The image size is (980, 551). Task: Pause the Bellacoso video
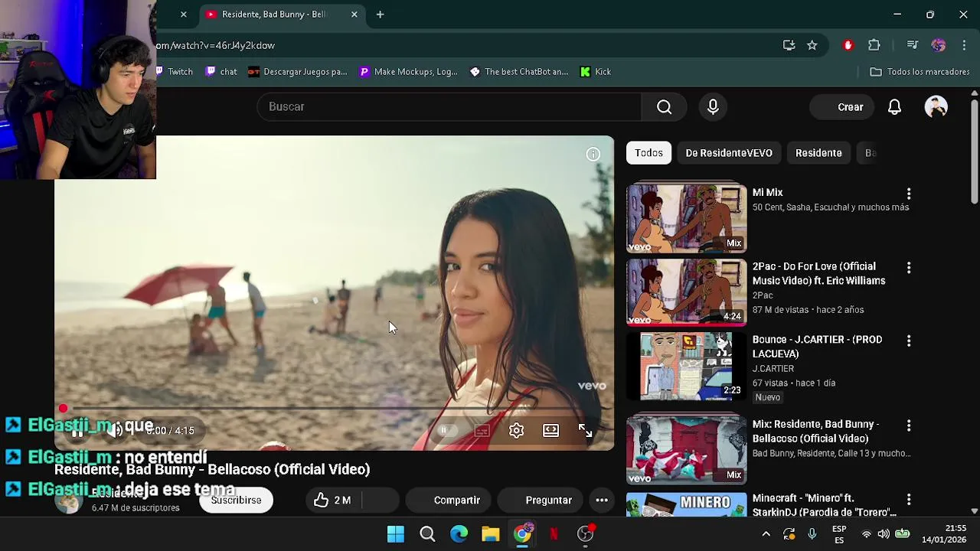coord(77,431)
